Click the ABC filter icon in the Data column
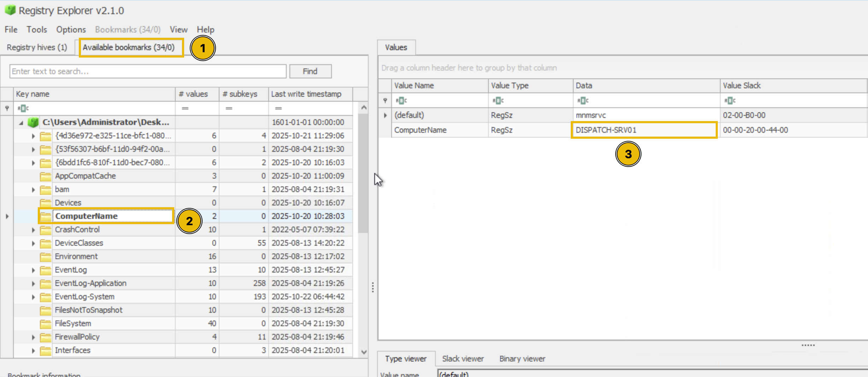 583,100
